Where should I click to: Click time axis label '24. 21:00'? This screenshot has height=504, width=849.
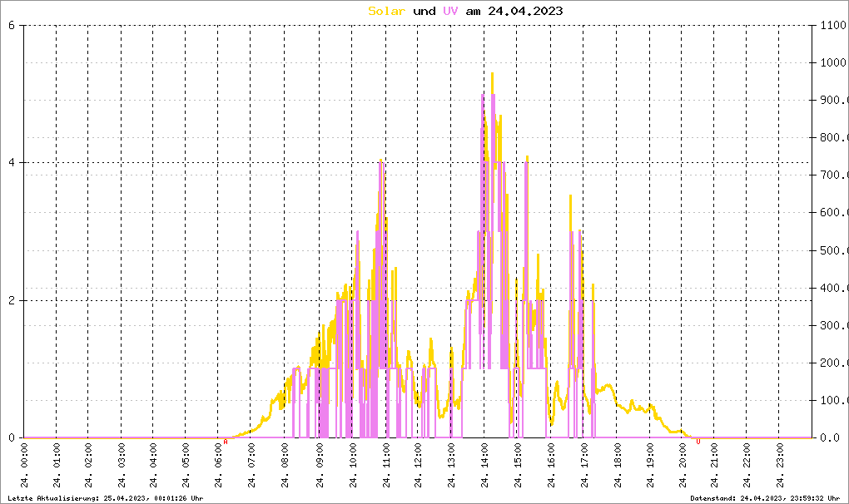coord(715,466)
